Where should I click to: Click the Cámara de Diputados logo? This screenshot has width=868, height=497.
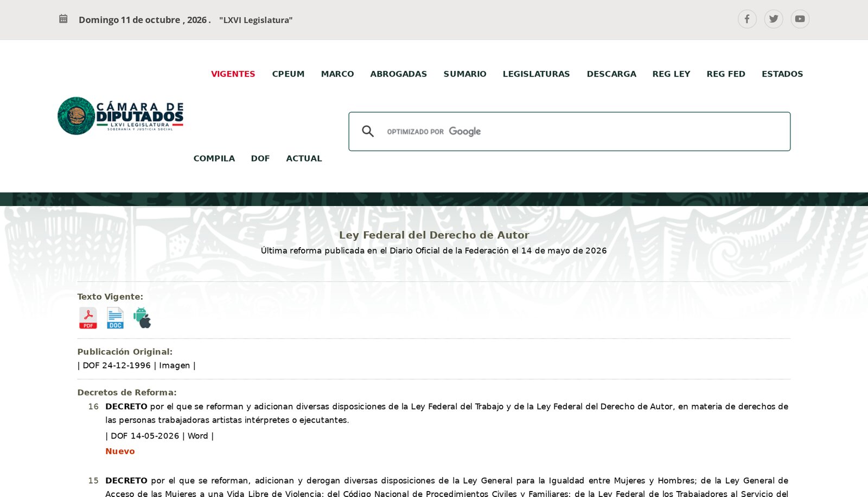tap(120, 116)
